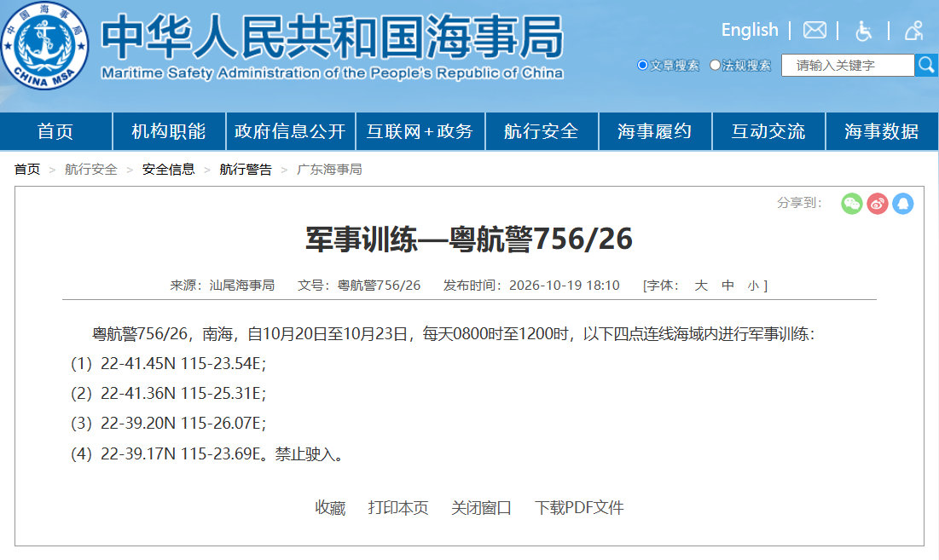This screenshot has width=939, height=560.
Task: Click the magnifier search button
Action: 926,66
